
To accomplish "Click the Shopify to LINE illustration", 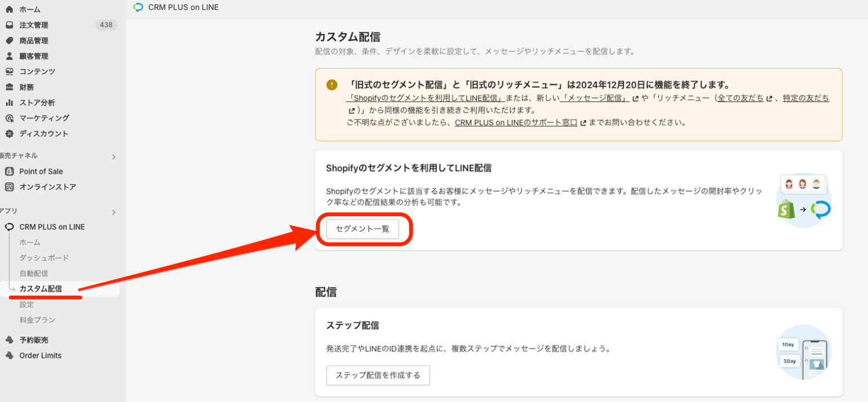I will 803,200.
